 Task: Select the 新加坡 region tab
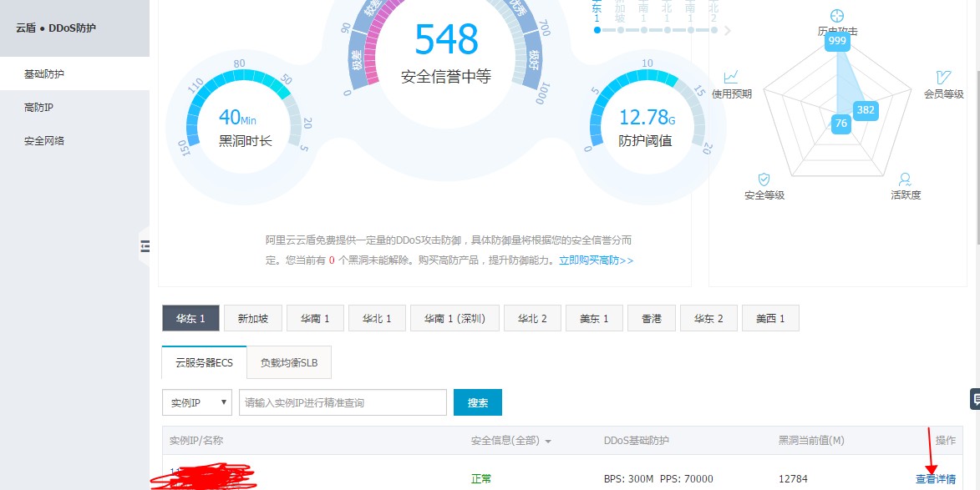(x=253, y=318)
